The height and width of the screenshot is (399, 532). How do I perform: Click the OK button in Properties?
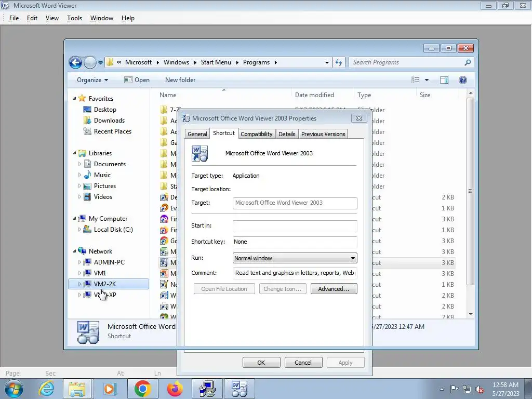pyautogui.click(x=261, y=362)
